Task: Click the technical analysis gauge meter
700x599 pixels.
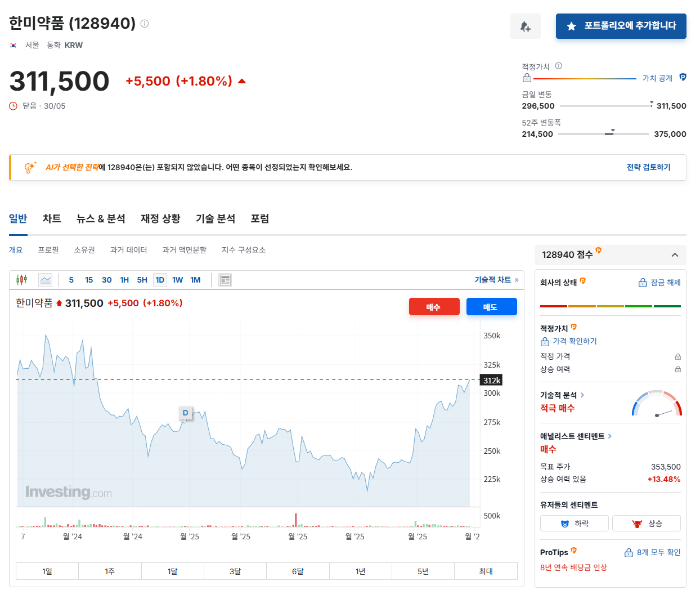Action: click(x=657, y=403)
